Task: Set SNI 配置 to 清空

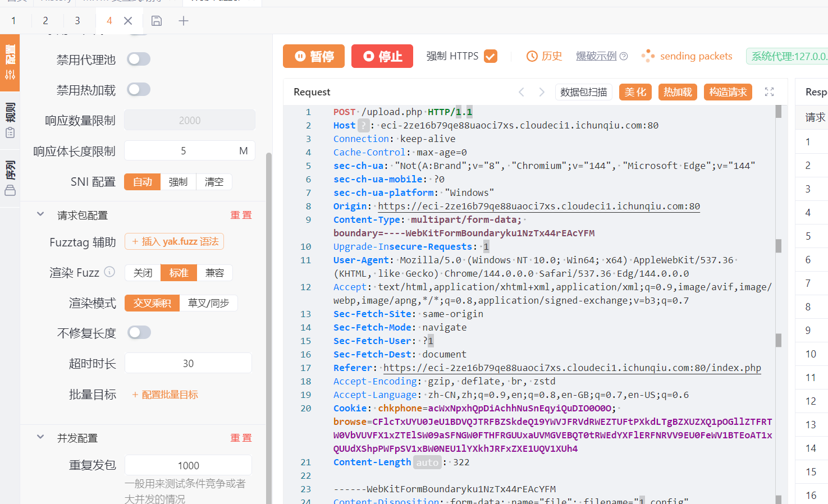Action: click(214, 182)
